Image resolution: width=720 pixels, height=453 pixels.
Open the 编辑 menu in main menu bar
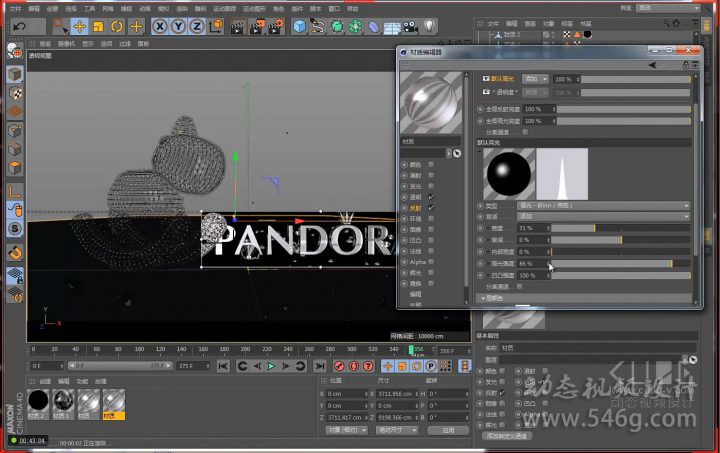(34, 9)
